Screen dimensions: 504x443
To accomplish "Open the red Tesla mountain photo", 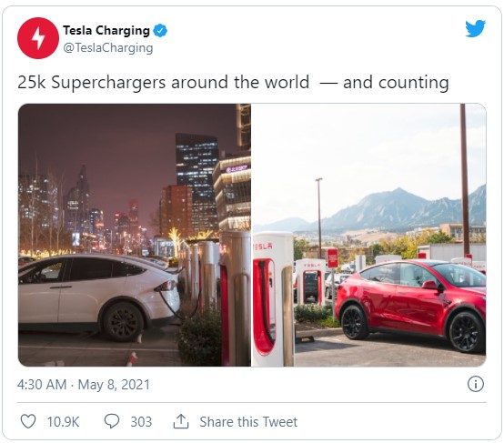I will pyautogui.click(x=369, y=235).
